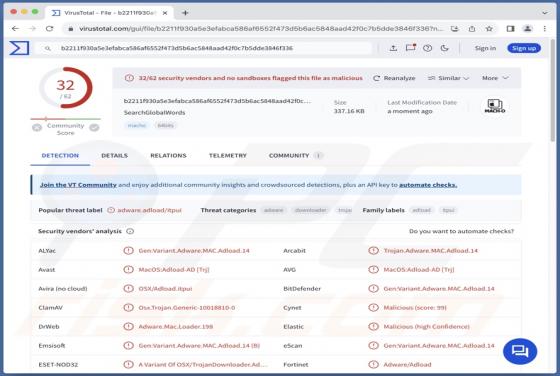
Task: Click the adware threat category tag
Action: point(274,210)
